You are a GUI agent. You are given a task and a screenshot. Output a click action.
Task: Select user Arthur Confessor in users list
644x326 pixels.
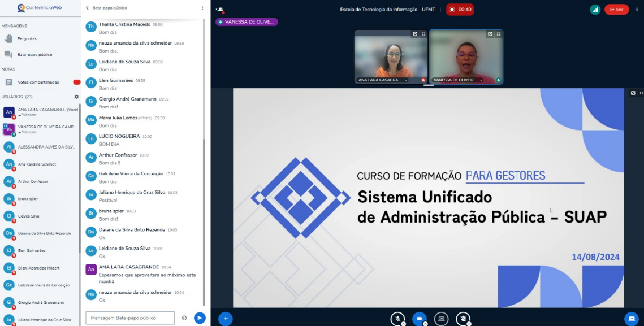[x=40, y=181]
